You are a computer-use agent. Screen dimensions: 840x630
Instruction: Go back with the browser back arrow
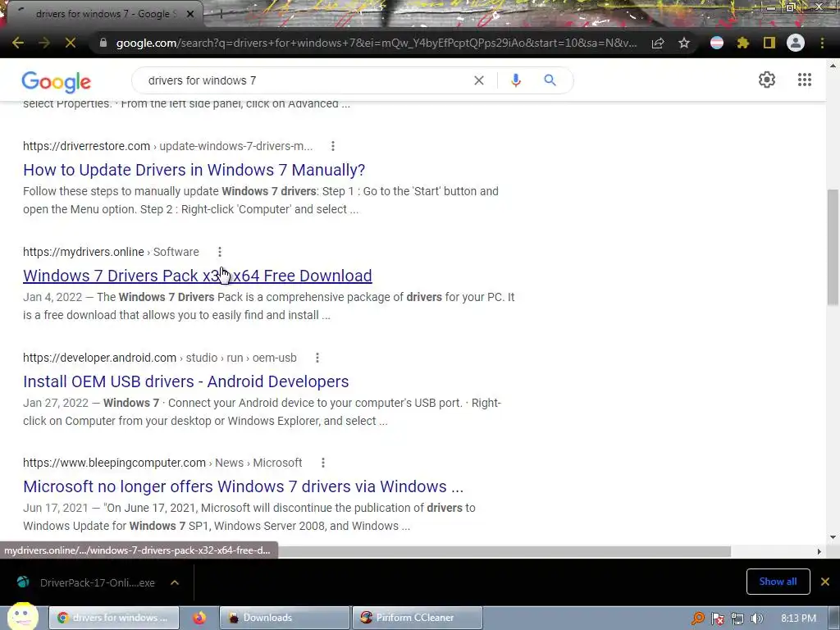point(18,43)
